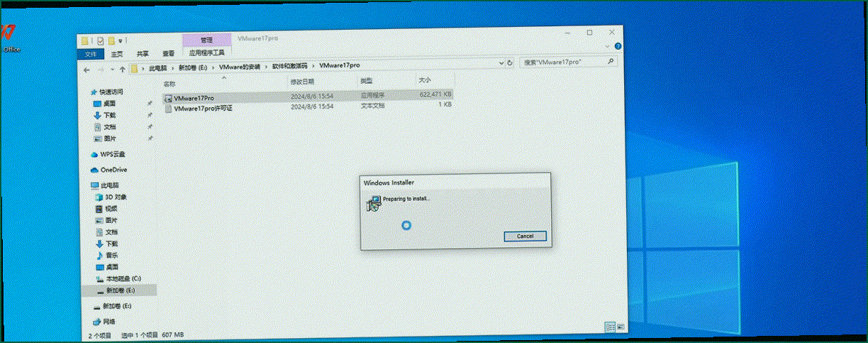The height and width of the screenshot is (343, 868).
Task: Switch to details view button
Action: pyautogui.click(x=609, y=326)
